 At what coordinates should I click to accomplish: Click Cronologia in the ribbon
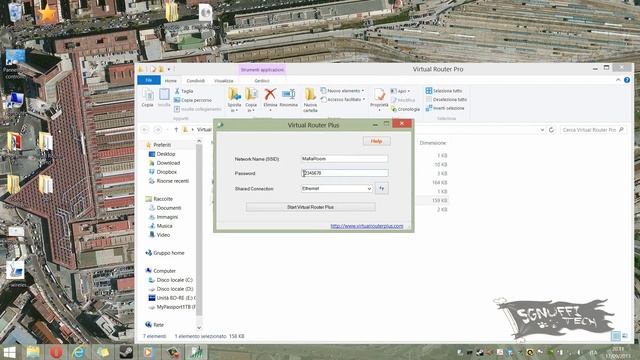point(405,109)
